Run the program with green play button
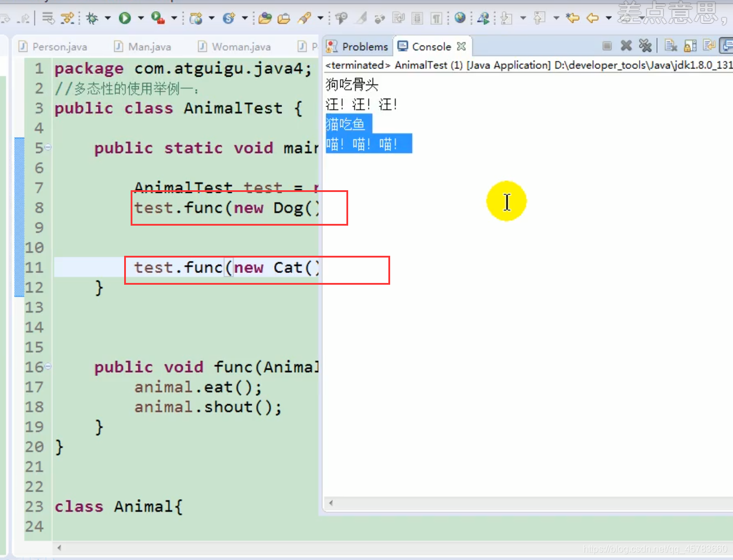The width and height of the screenshot is (733, 560). [x=125, y=18]
